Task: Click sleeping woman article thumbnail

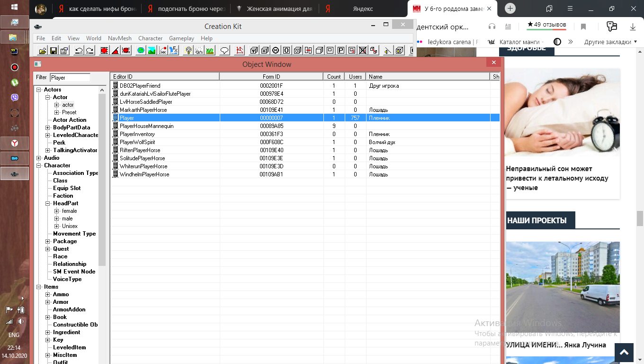Action: click(x=563, y=112)
